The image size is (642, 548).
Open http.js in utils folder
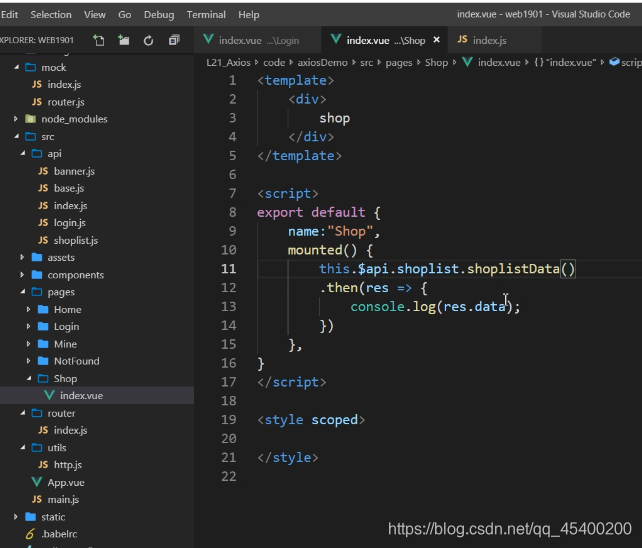(x=68, y=465)
